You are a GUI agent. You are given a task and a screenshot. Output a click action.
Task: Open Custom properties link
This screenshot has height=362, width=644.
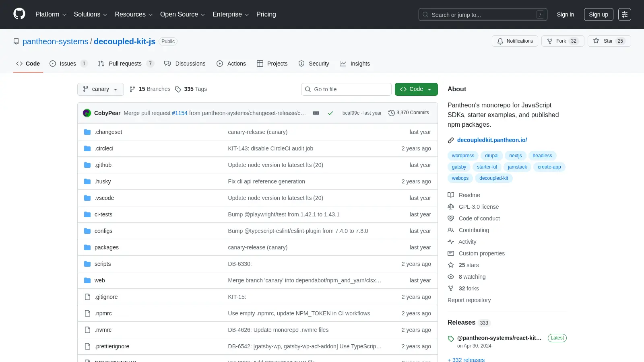pos(481,253)
